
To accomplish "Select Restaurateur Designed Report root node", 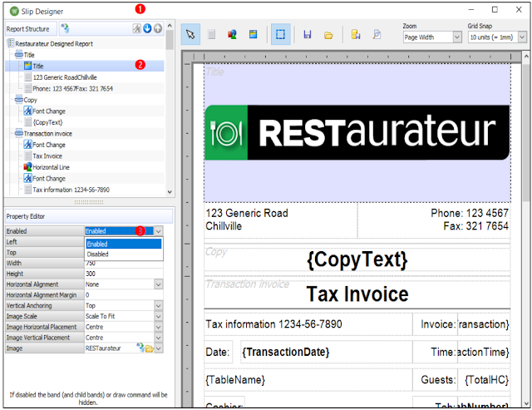I will pos(53,43).
